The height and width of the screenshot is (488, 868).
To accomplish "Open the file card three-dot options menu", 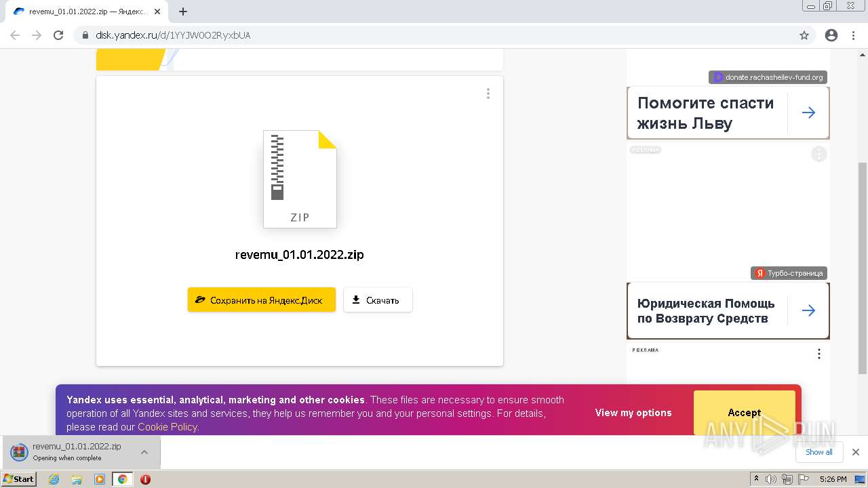I will click(x=488, y=94).
